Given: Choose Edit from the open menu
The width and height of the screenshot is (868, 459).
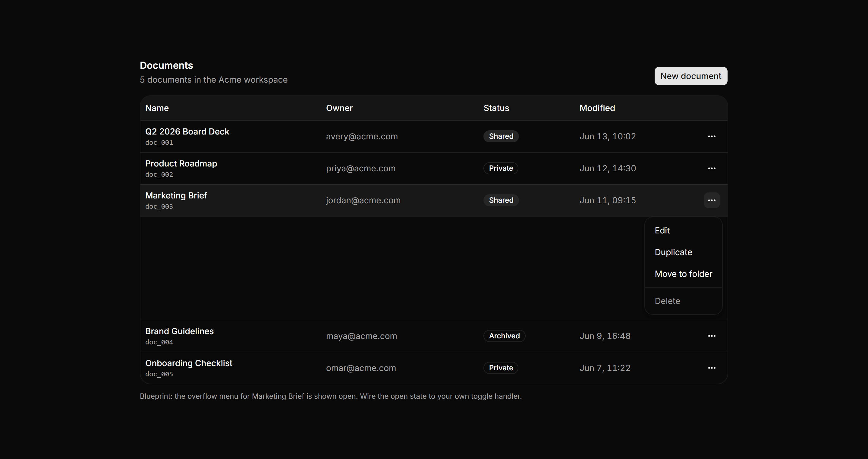Looking at the screenshot, I should [x=683, y=230].
